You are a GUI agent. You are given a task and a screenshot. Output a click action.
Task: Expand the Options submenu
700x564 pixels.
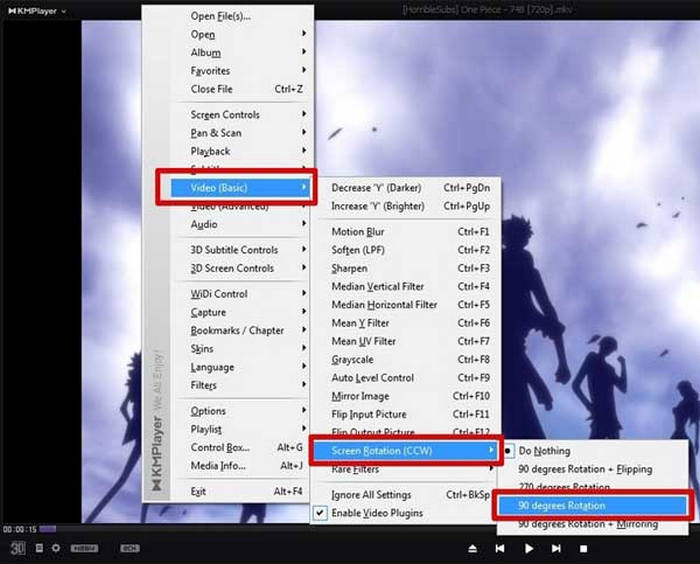[x=241, y=411]
